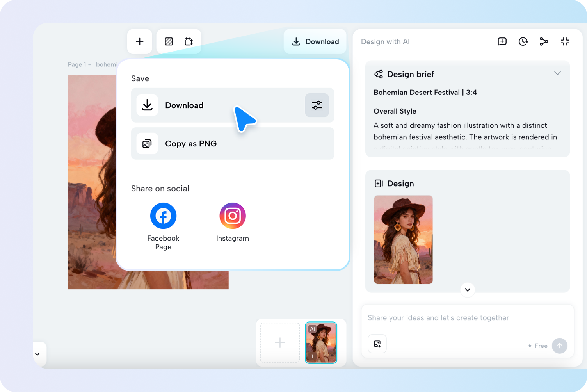Click the top Download button
The image size is (587, 392).
click(x=315, y=41)
